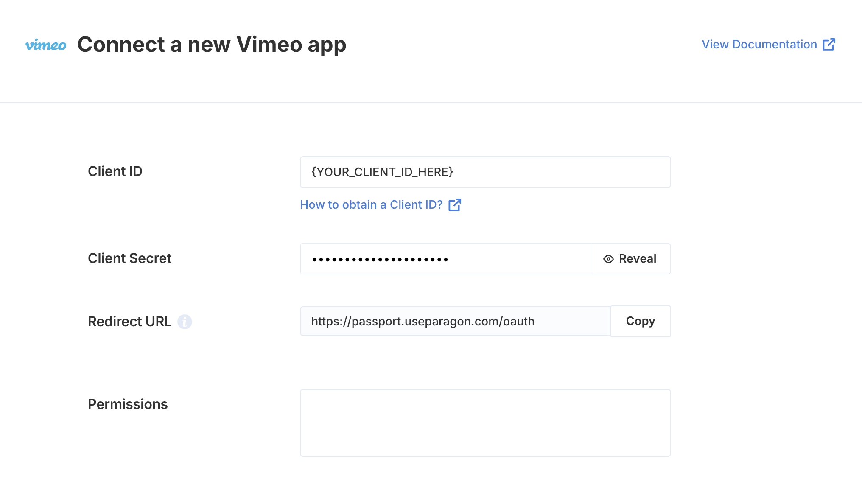Click the Permissions box
Image resolution: width=862 pixels, height=504 pixels.
(485, 423)
